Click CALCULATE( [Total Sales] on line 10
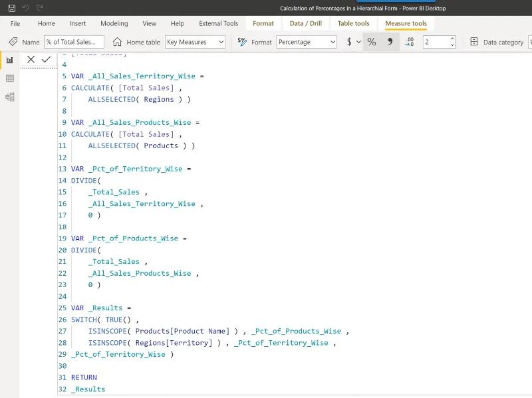532x398 pixels. (x=122, y=134)
